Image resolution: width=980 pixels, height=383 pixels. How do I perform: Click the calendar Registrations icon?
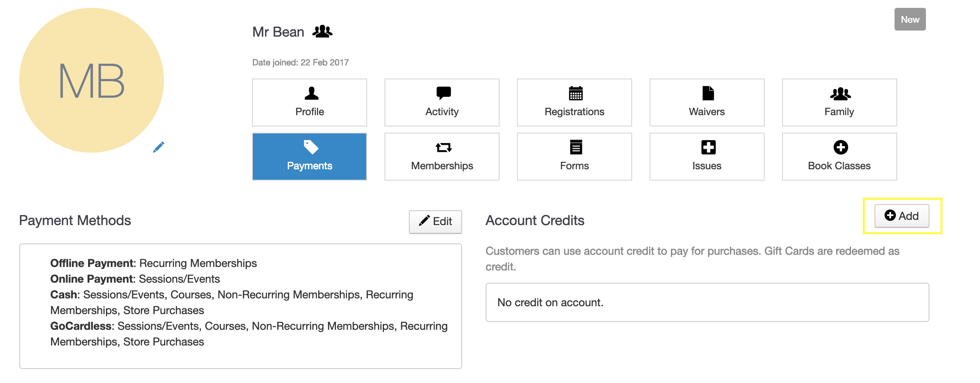point(575,93)
